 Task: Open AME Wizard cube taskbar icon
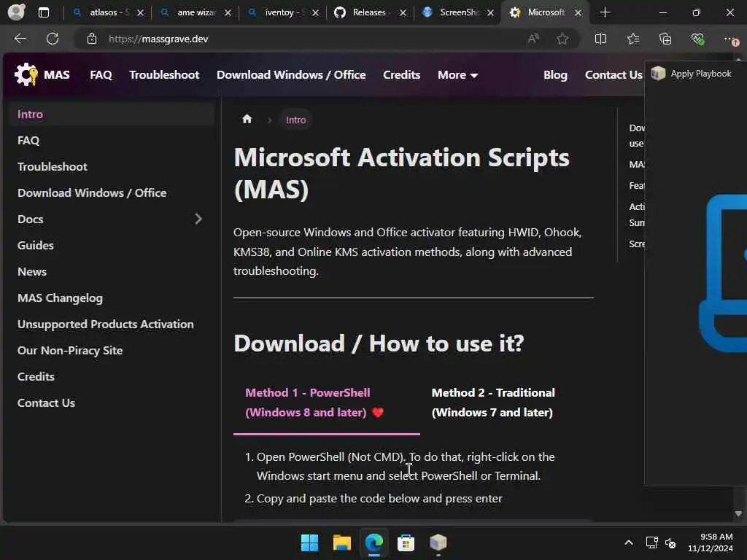click(438, 542)
